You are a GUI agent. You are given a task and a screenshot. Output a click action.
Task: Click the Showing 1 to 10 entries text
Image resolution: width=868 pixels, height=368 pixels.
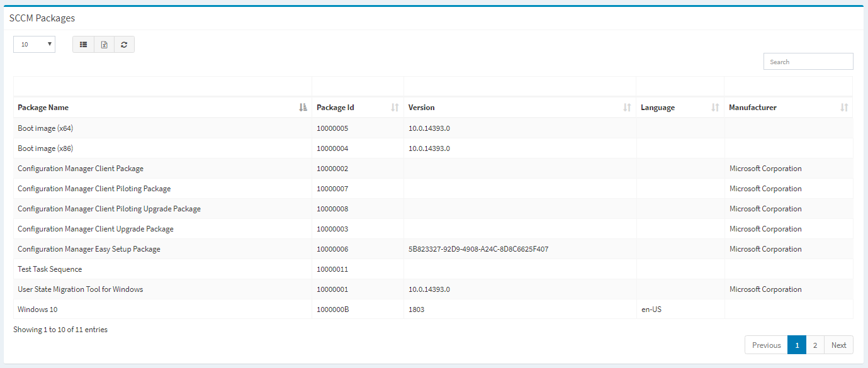click(60, 330)
